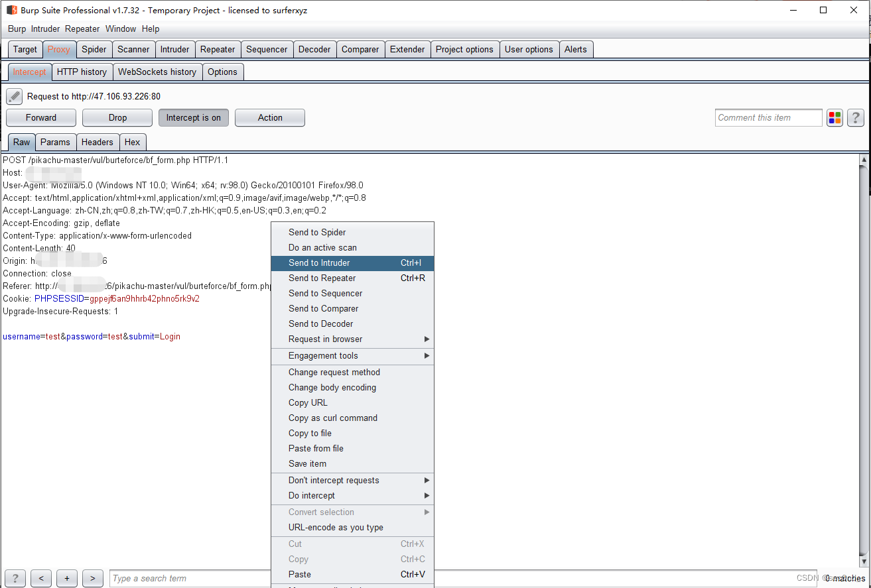Click the request editor vertical scrollbar
This screenshot has height=588, width=871.
point(864,360)
